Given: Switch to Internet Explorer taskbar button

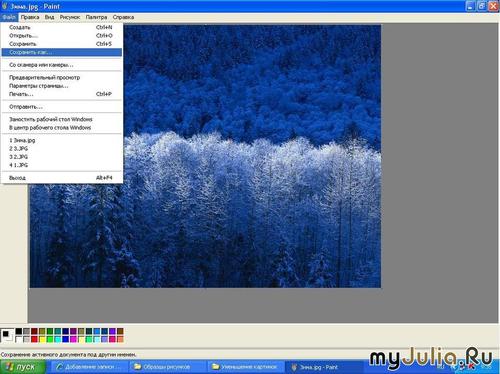Looking at the screenshot, I should 89,367.
